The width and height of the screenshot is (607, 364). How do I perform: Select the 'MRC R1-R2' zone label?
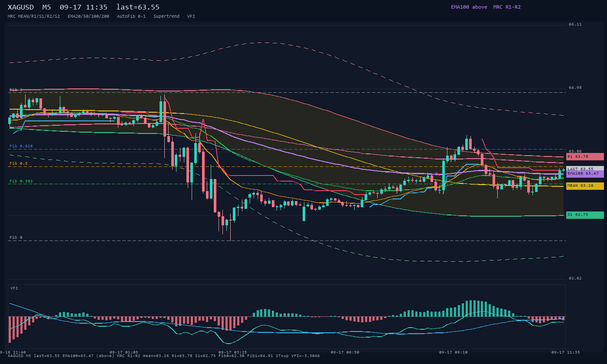pyautogui.click(x=507, y=7)
